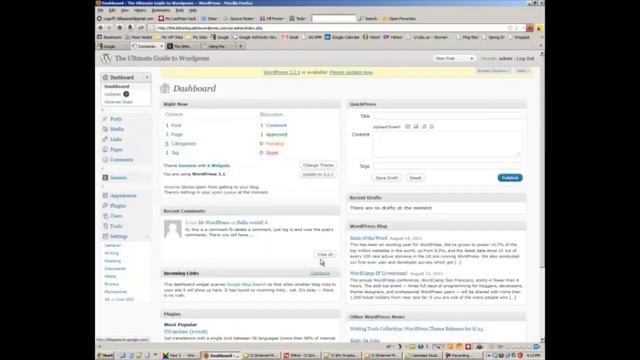Click the Log Out link
Viewport: 640px width, 360px height.
point(525,58)
